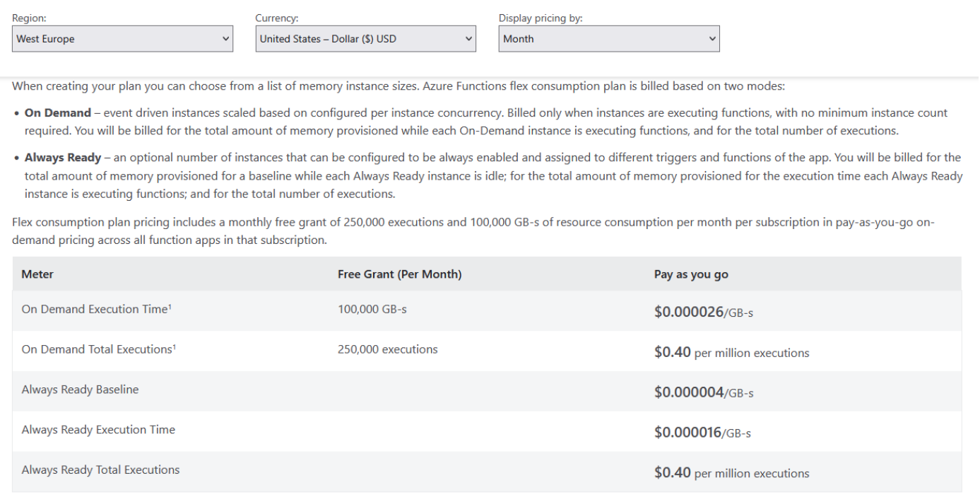Click the $0.000004/GB-s baseline price
The width and height of the screenshot is (980, 502).
(703, 392)
